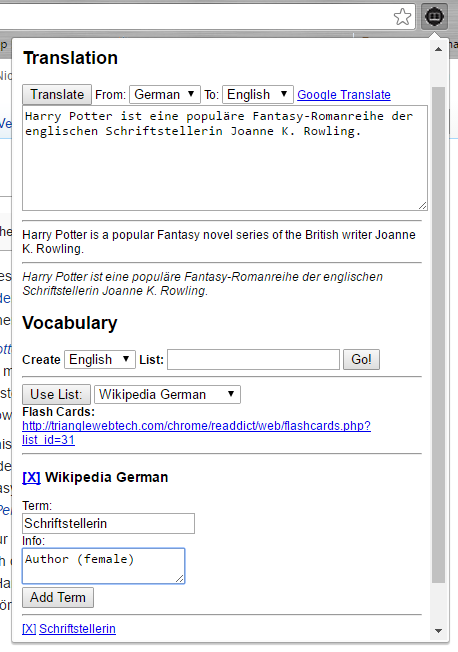Click the popup scrollbar up arrow
This screenshot has width=458, height=652.
[438, 49]
